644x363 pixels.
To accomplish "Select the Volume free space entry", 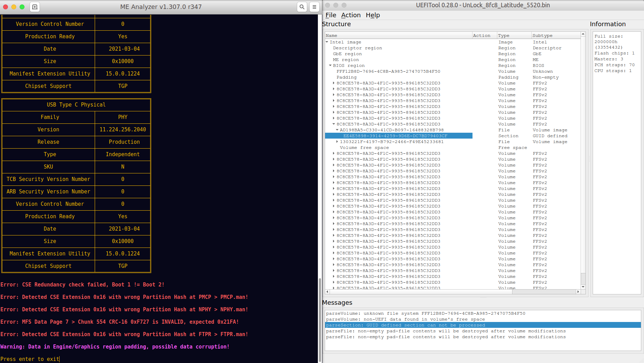I will [x=364, y=148].
